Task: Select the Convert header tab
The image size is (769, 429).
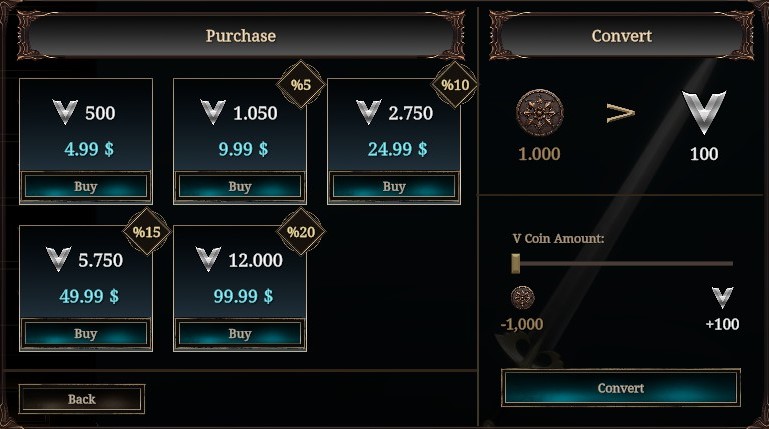Action: click(x=621, y=36)
